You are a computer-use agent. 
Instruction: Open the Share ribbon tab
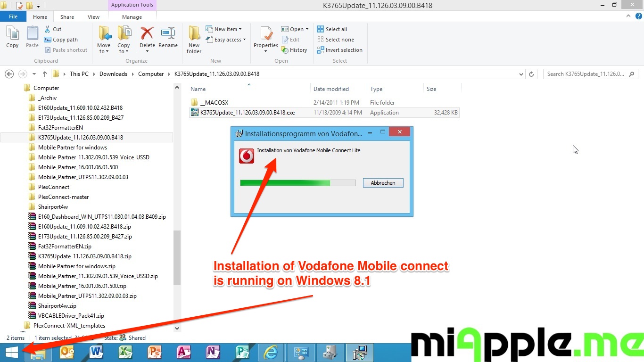pyautogui.click(x=67, y=17)
